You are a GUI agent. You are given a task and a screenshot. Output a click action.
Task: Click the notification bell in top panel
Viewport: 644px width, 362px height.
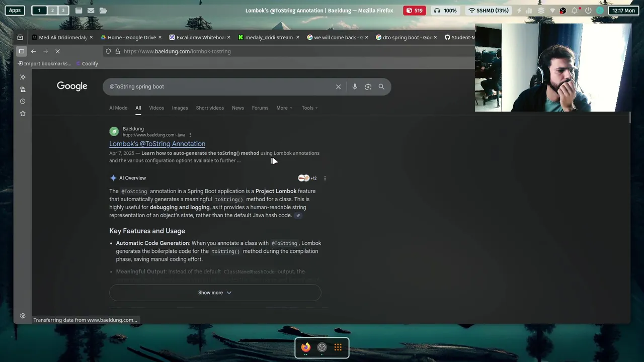tap(574, 10)
